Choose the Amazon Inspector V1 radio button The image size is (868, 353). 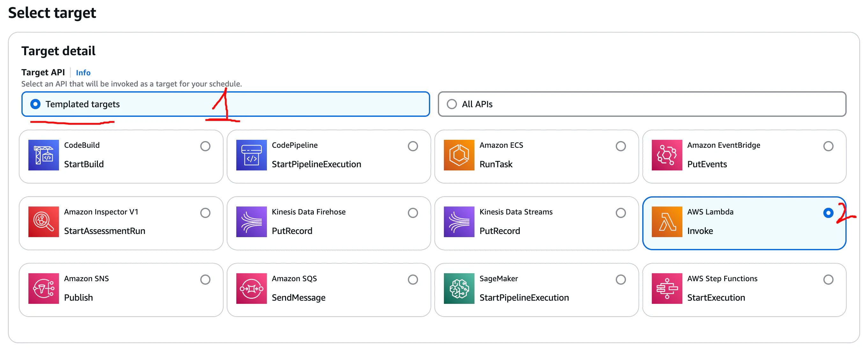point(205,213)
